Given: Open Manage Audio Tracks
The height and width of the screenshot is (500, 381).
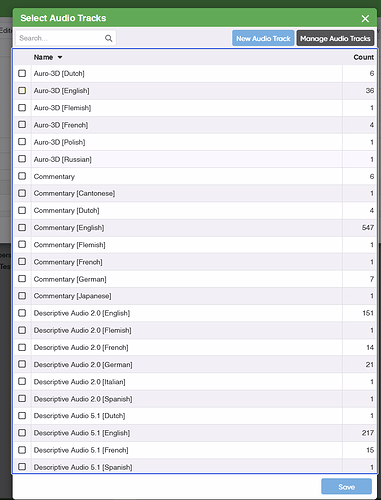Looking at the screenshot, I should click(335, 38).
